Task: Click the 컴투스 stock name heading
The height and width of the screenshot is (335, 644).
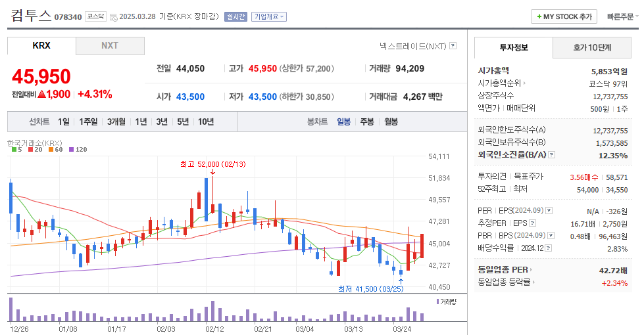Action: (x=31, y=16)
